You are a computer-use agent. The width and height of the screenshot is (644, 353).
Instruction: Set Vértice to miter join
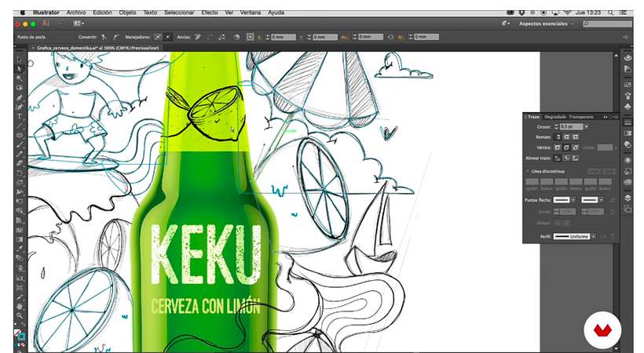click(x=558, y=147)
